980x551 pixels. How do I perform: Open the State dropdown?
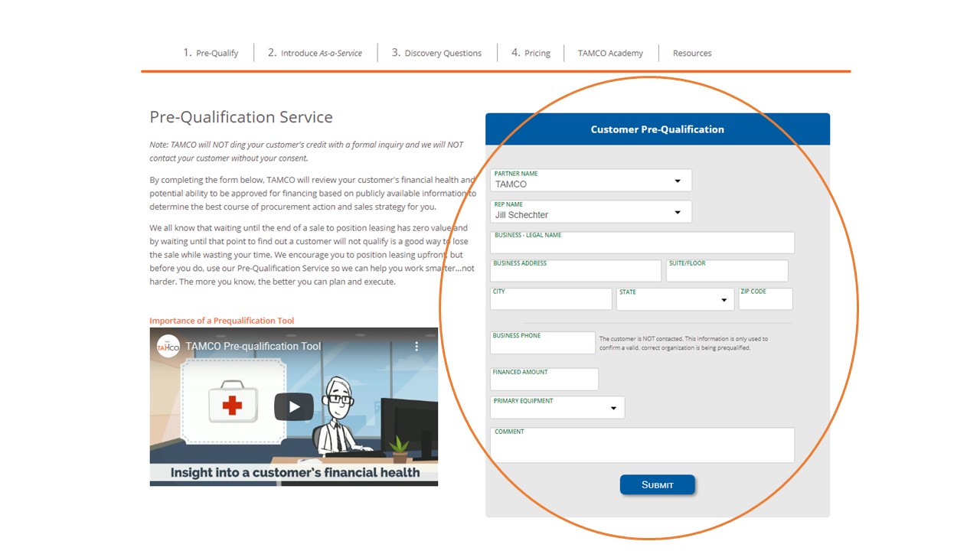(x=675, y=299)
